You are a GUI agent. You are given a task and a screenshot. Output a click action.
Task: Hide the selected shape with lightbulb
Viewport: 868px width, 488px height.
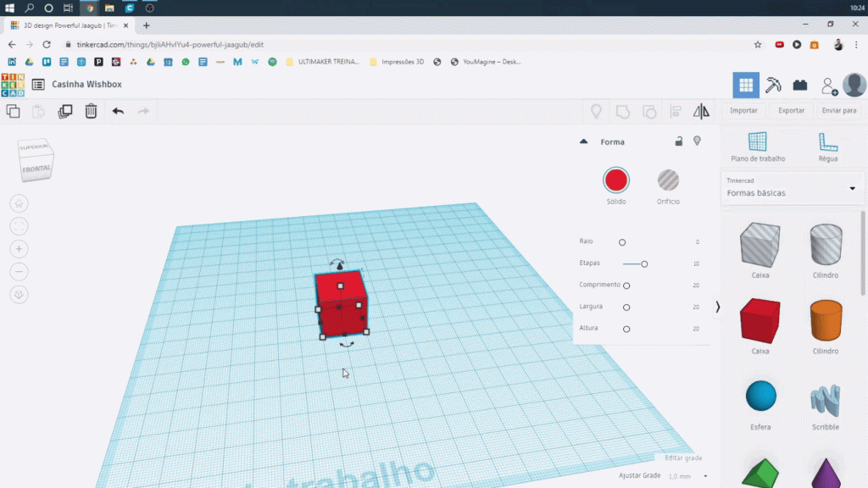697,141
